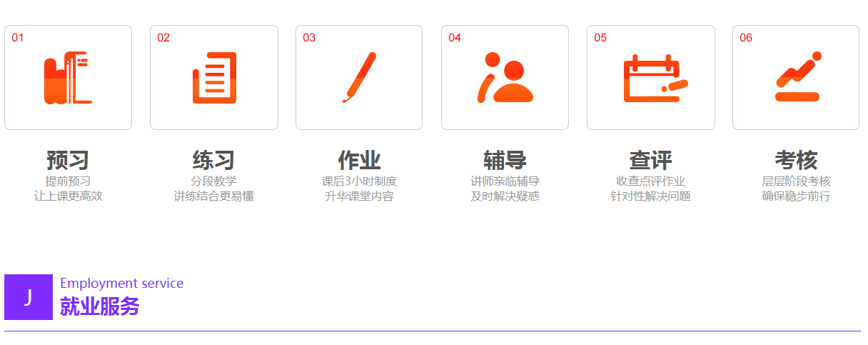Click the two-person tutoring icon for 辅导
The width and height of the screenshot is (868, 345).
tap(505, 77)
